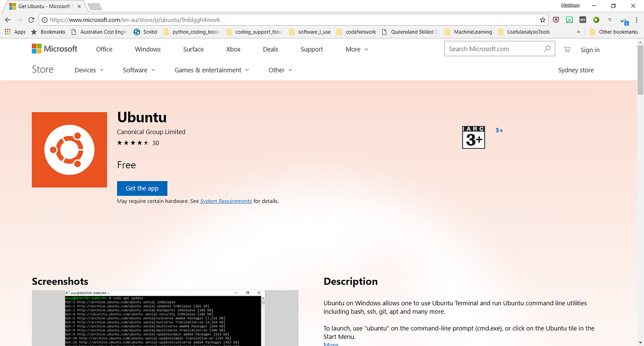644x346 pixels.
Task: Click the AdBlock extension icon
Action: (x=555, y=19)
